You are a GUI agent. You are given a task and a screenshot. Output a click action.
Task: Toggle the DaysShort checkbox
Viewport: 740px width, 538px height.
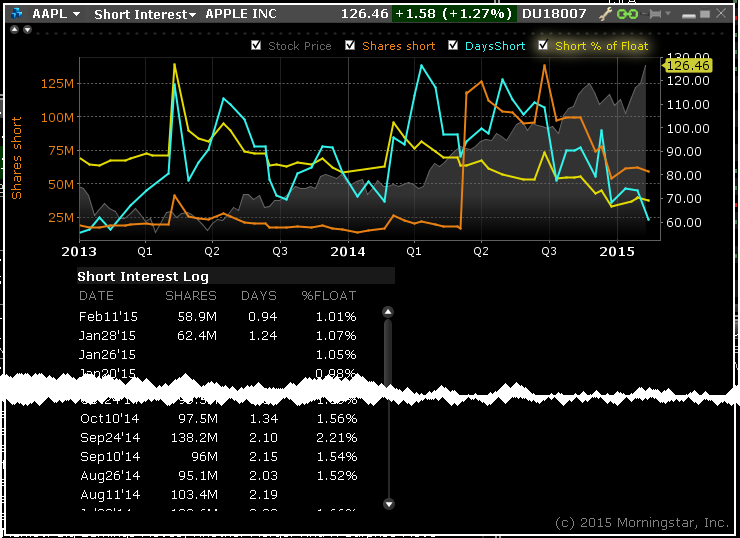(x=453, y=45)
